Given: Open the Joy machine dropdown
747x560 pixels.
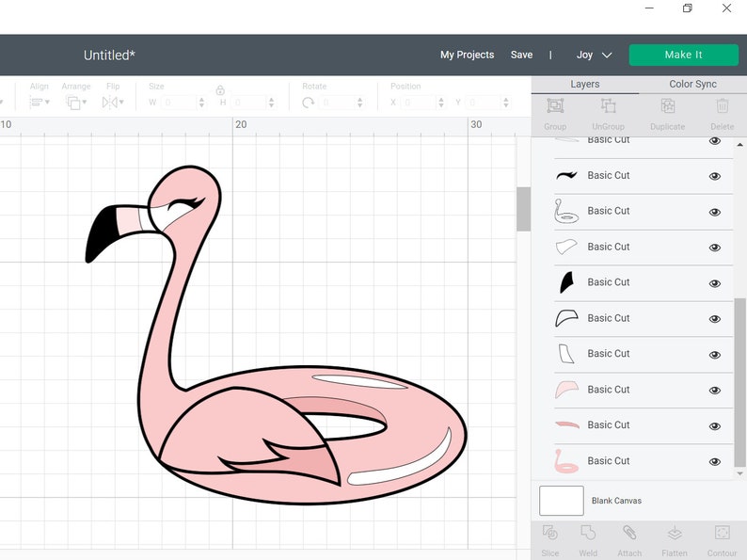Looking at the screenshot, I should (x=594, y=55).
